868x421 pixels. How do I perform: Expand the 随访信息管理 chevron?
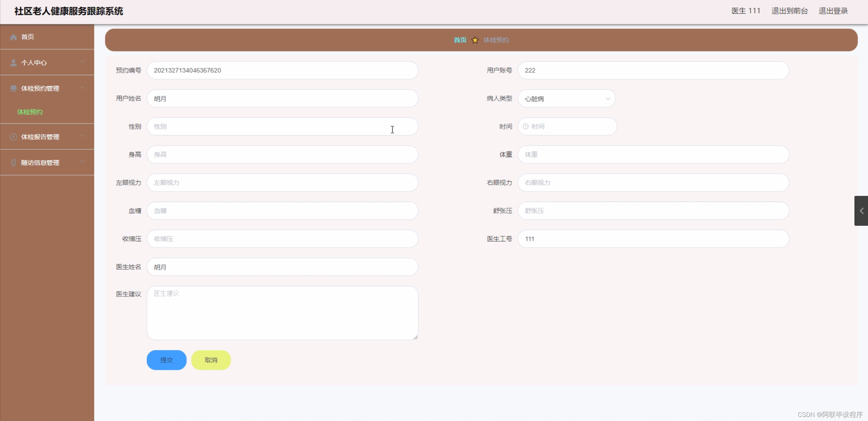82,162
